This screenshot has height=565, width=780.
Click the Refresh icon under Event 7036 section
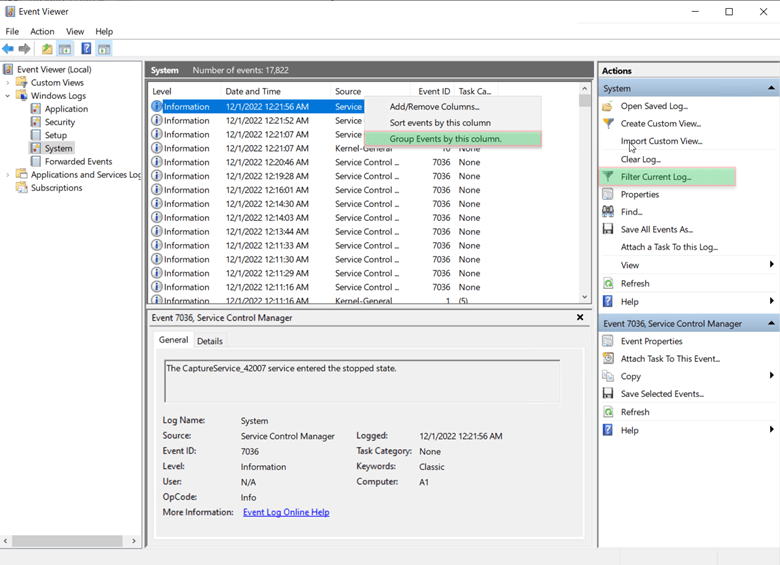(608, 412)
